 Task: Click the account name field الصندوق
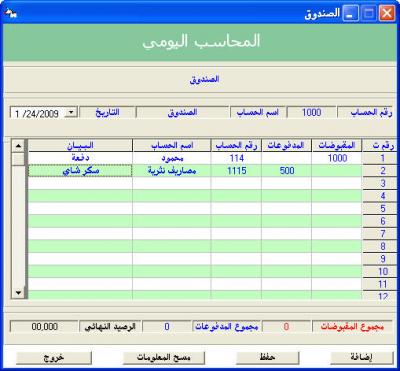[182, 113]
